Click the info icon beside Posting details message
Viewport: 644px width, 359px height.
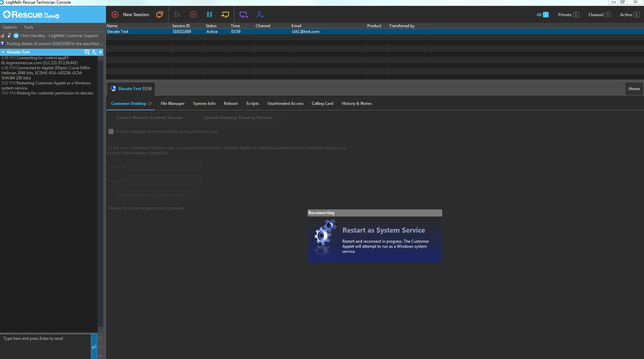(x=3, y=44)
